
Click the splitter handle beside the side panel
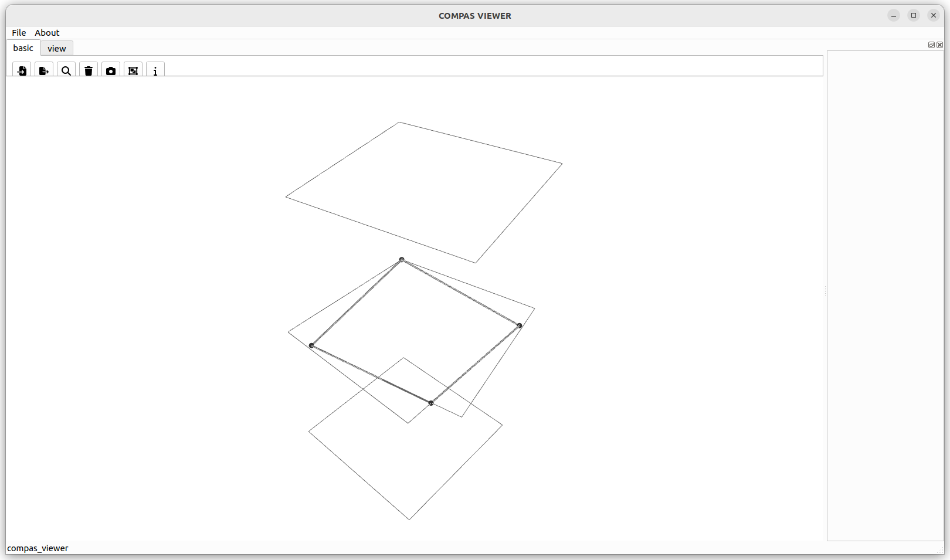825,291
